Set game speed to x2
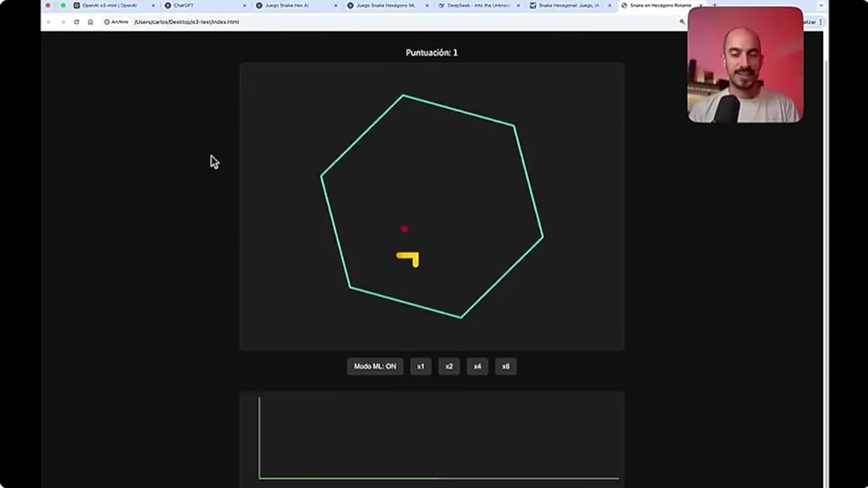Image resolution: width=868 pixels, height=488 pixels. 449,367
